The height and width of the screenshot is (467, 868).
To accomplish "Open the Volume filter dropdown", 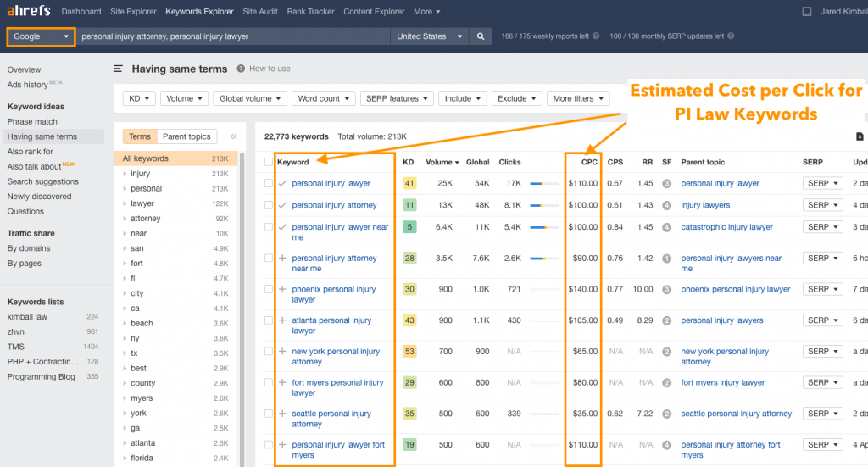I will (184, 98).
